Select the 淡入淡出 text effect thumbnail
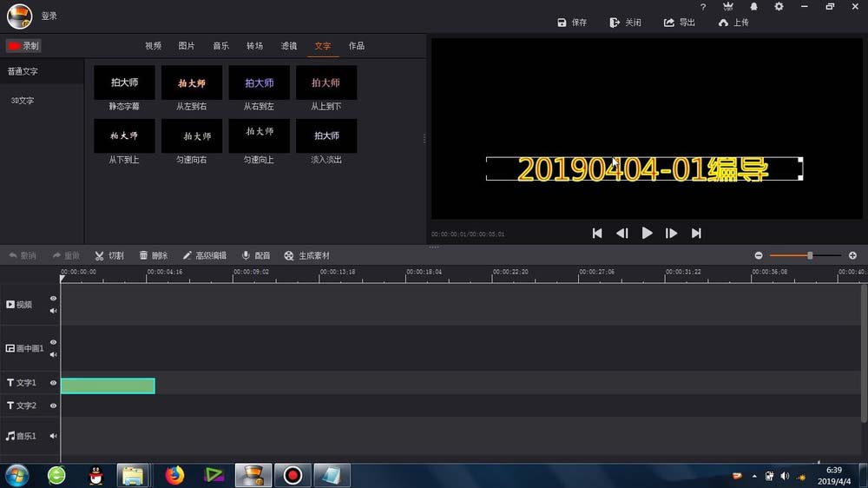The width and height of the screenshot is (868, 488). tap(326, 136)
